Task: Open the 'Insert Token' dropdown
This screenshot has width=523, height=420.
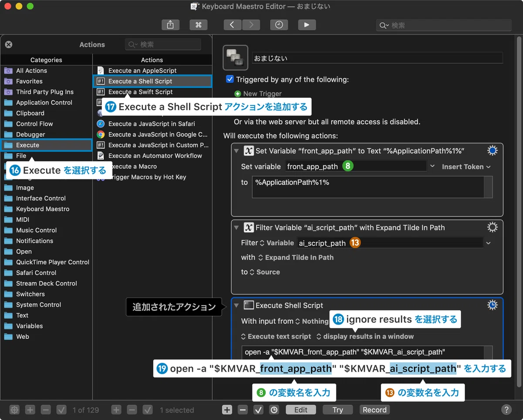Action: click(x=466, y=167)
